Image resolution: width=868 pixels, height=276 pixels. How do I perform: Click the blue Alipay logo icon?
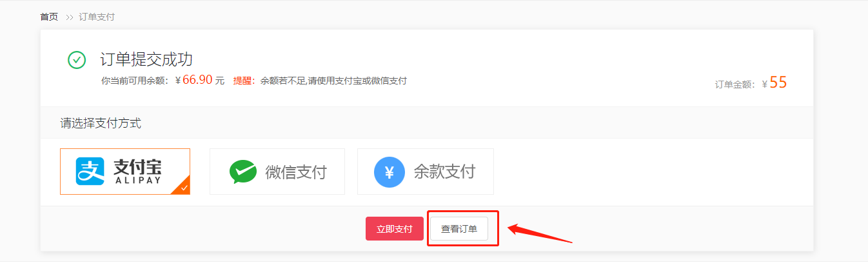[x=90, y=172]
